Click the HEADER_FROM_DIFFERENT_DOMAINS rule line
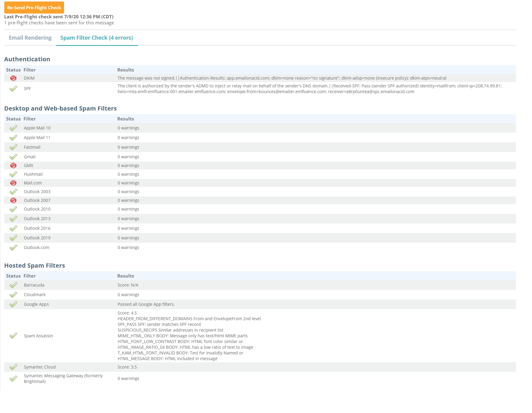The image size is (532, 413). (x=189, y=319)
